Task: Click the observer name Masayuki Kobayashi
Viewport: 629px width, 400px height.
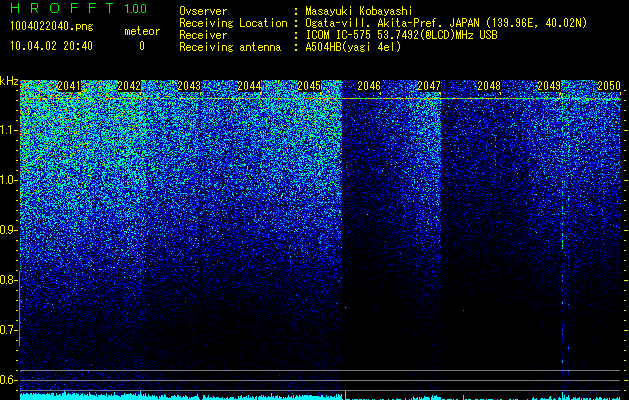Action: tap(359, 11)
